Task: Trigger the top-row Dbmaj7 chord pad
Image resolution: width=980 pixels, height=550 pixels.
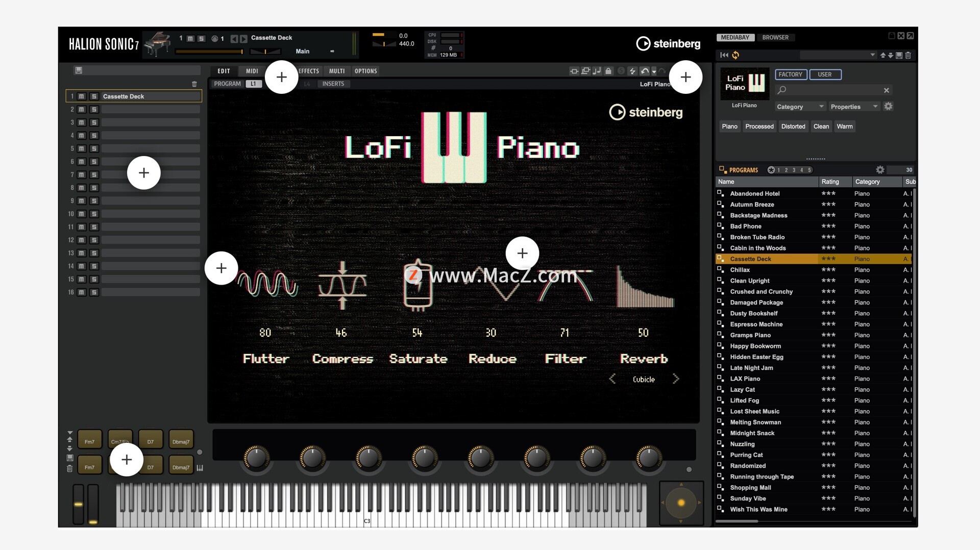Action: [181, 439]
